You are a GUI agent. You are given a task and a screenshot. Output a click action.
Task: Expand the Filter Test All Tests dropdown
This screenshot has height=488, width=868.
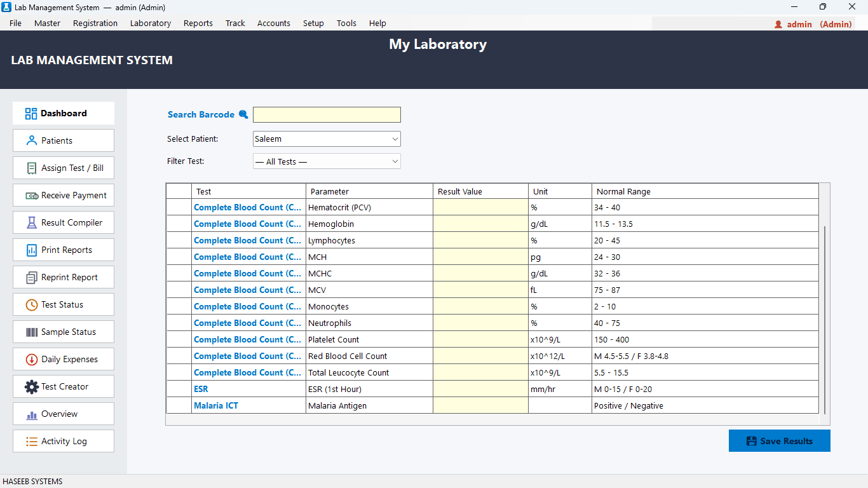pyautogui.click(x=327, y=161)
